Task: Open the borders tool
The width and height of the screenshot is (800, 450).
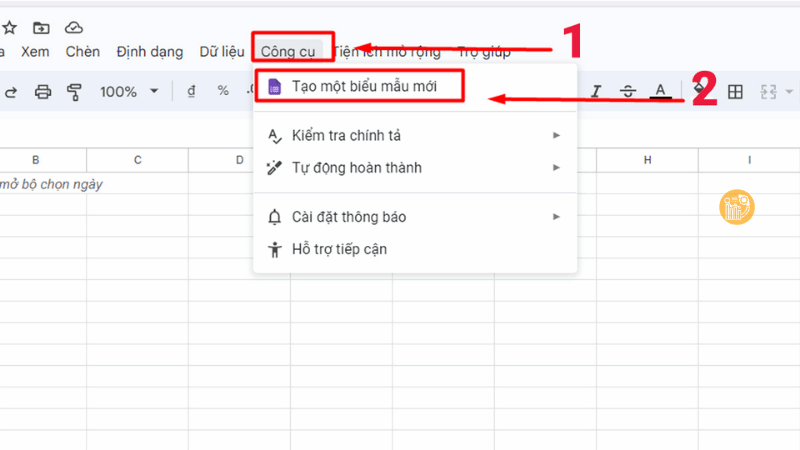Action: coord(735,92)
